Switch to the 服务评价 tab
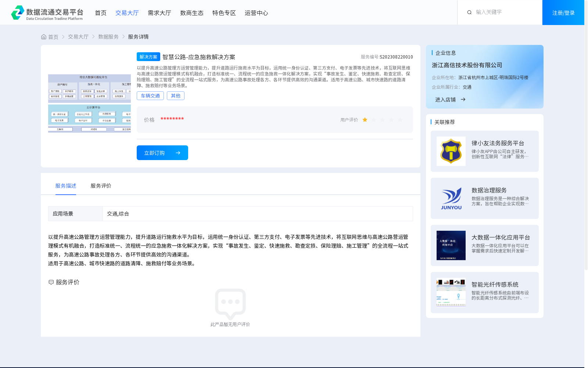The height and width of the screenshot is (368, 588). 101,186
